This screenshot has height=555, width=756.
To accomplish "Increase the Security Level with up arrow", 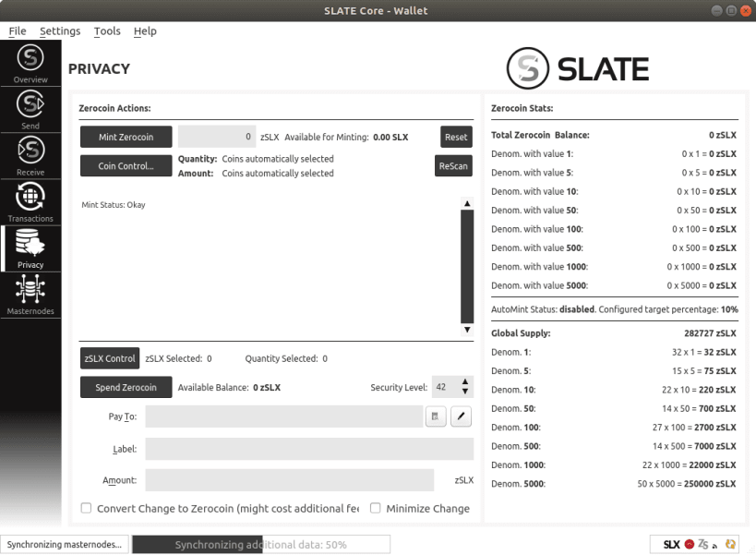I will pos(465,382).
